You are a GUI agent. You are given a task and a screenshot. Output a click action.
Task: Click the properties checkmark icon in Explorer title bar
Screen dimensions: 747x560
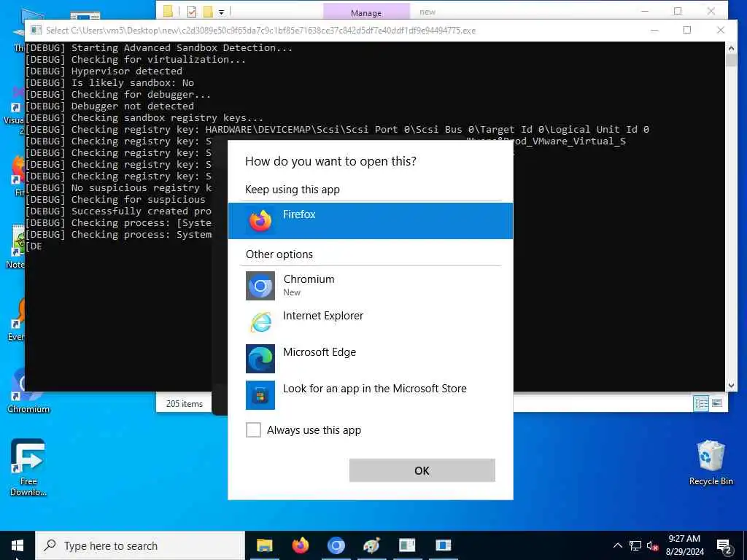coord(192,12)
